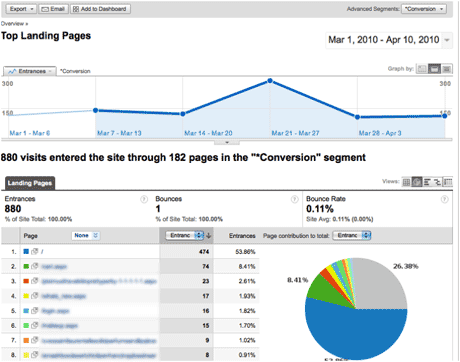Image resolution: width=460 pixels, height=362 pixels.
Task: Open the row 6 page in new window icon
Action: [x=35, y=325]
